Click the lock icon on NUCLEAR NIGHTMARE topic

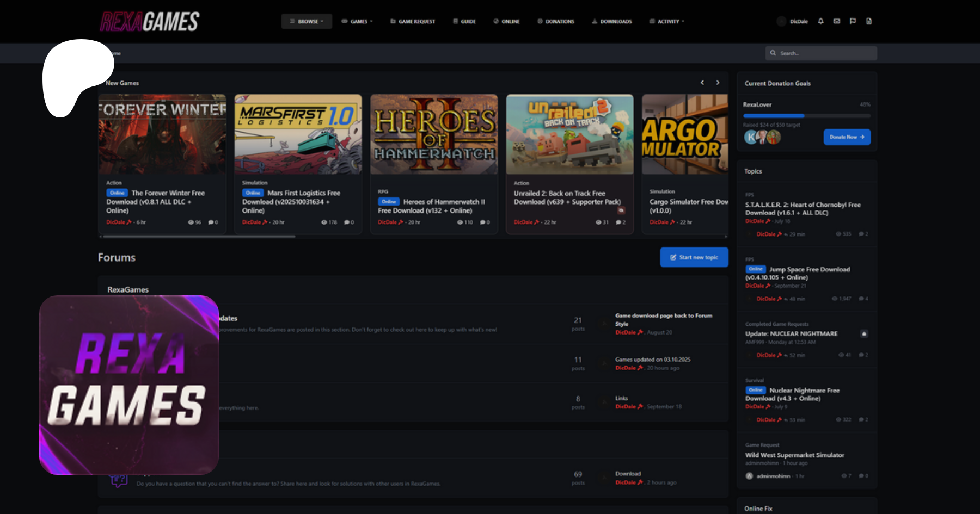pos(863,334)
